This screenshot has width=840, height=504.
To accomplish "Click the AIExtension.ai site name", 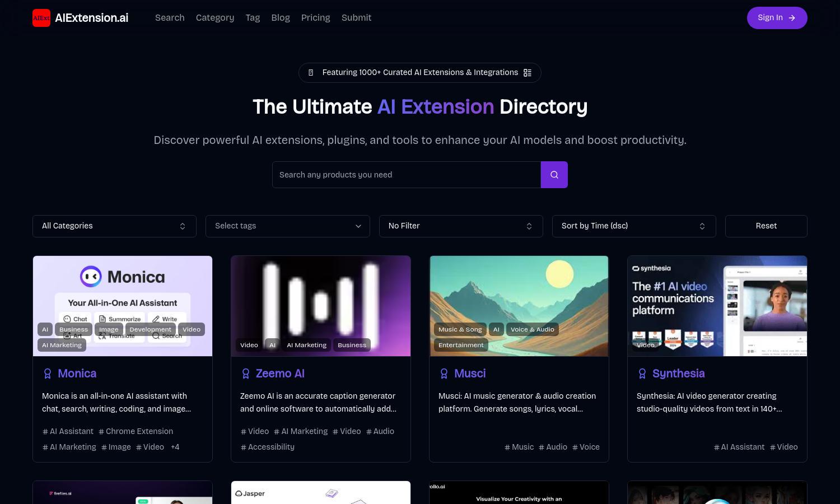I will coord(92,18).
